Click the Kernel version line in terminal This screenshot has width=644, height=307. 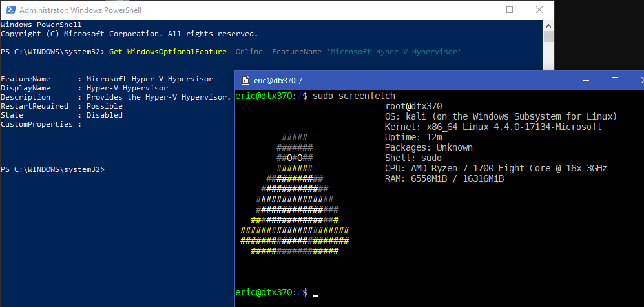[493, 127]
